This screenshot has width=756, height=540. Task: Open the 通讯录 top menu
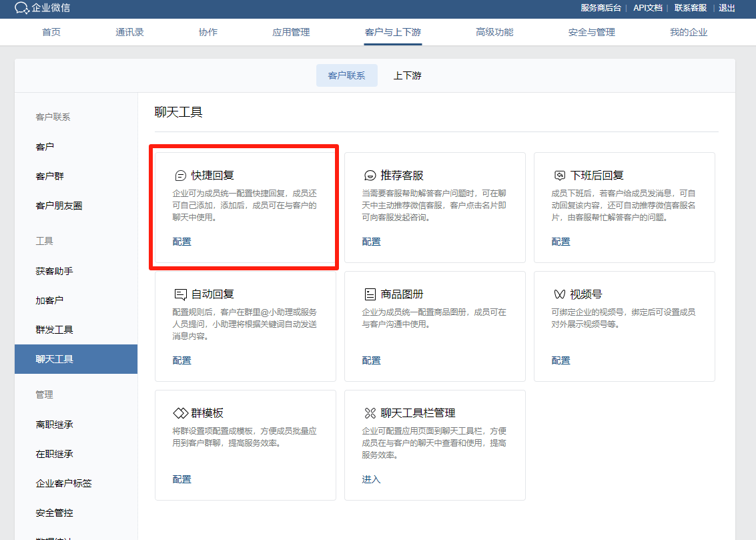point(129,32)
